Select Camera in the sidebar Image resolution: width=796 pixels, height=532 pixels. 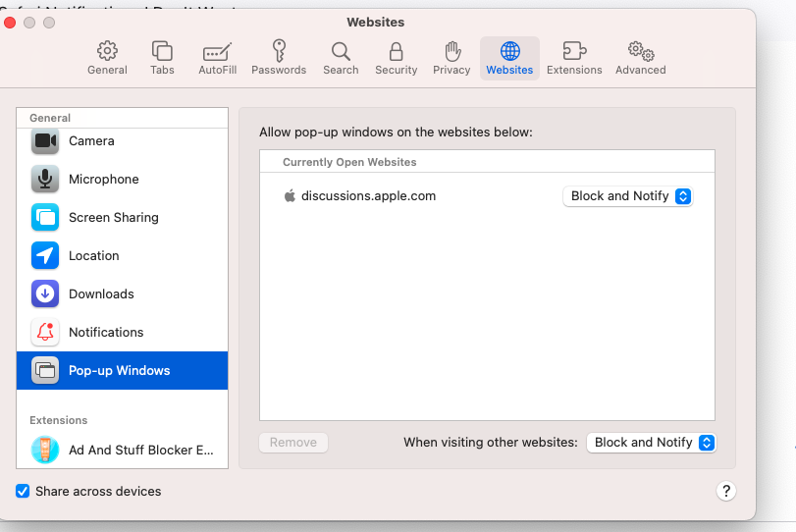(x=91, y=141)
